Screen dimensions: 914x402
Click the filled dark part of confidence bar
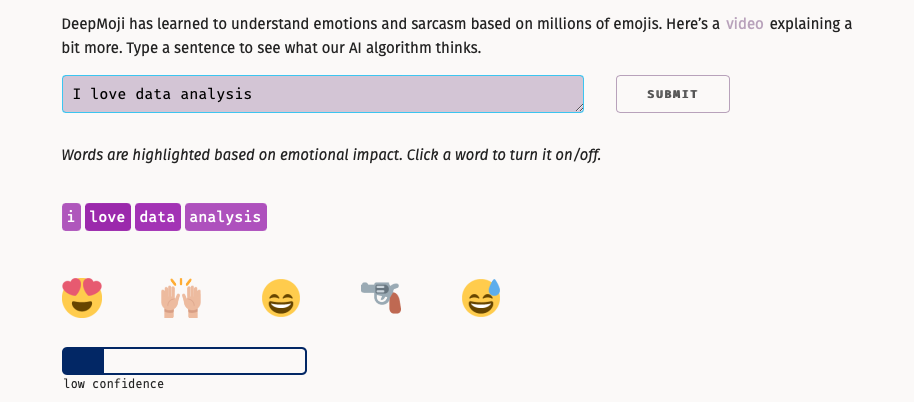click(83, 361)
